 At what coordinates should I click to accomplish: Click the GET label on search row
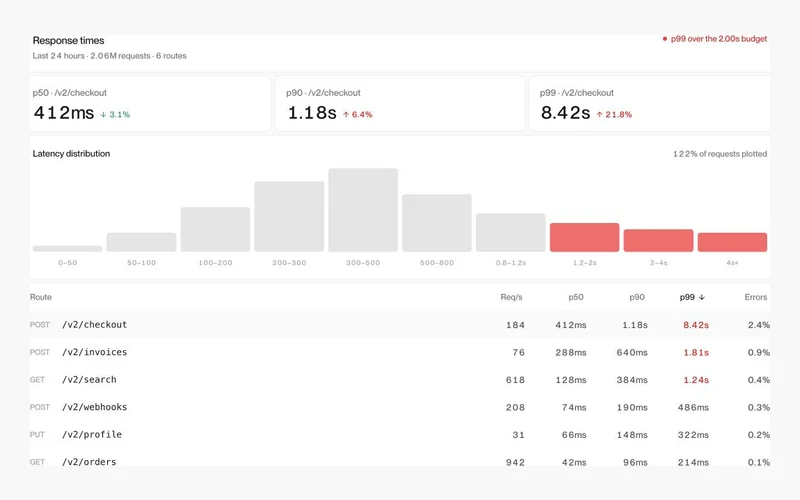tap(37, 380)
